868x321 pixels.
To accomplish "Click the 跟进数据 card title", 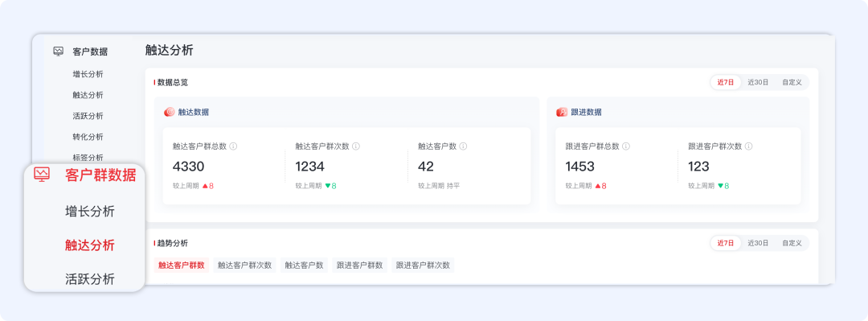I will (586, 112).
